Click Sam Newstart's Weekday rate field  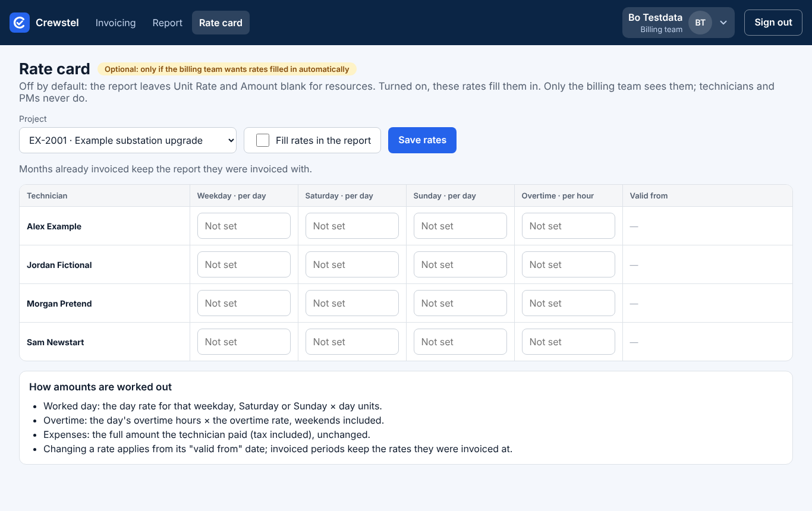click(x=244, y=342)
